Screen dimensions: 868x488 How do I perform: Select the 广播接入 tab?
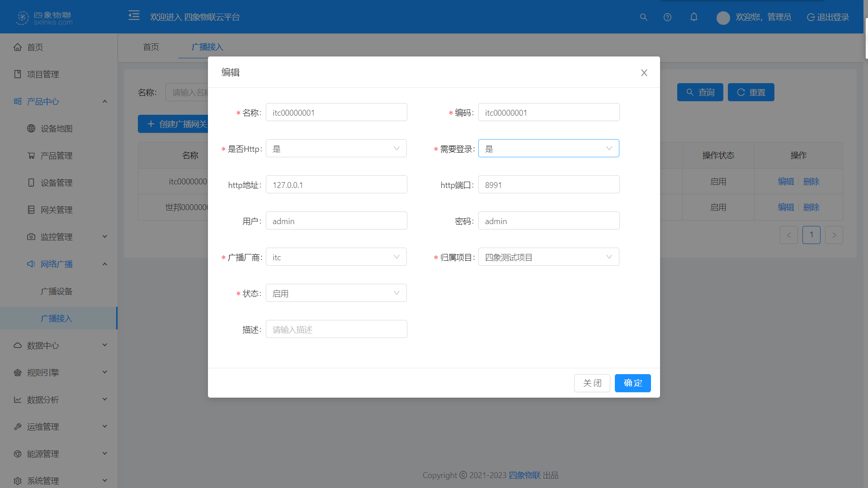(208, 47)
